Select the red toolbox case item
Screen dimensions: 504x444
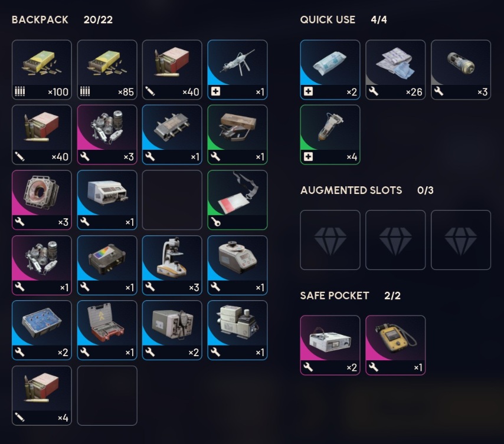tap(107, 330)
